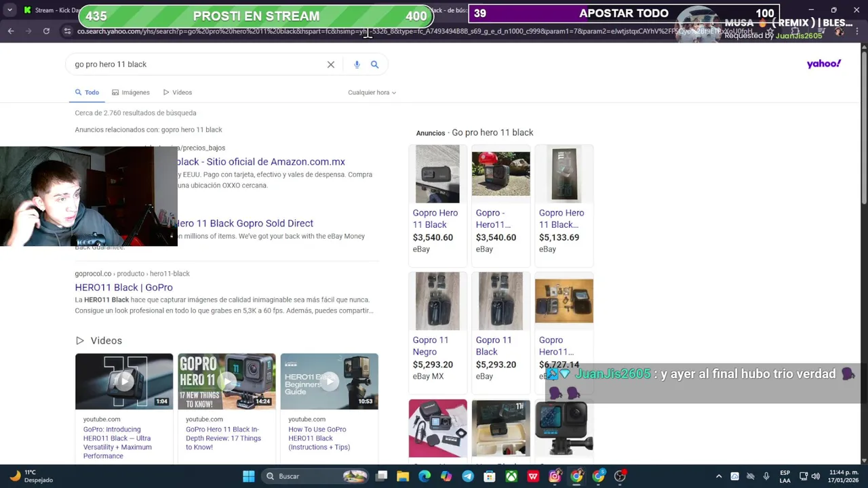Play the 14:24 17 New Things video thumbnail
The height and width of the screenshot is (488, 868).
pyautogui.click(x=226, y=381)
